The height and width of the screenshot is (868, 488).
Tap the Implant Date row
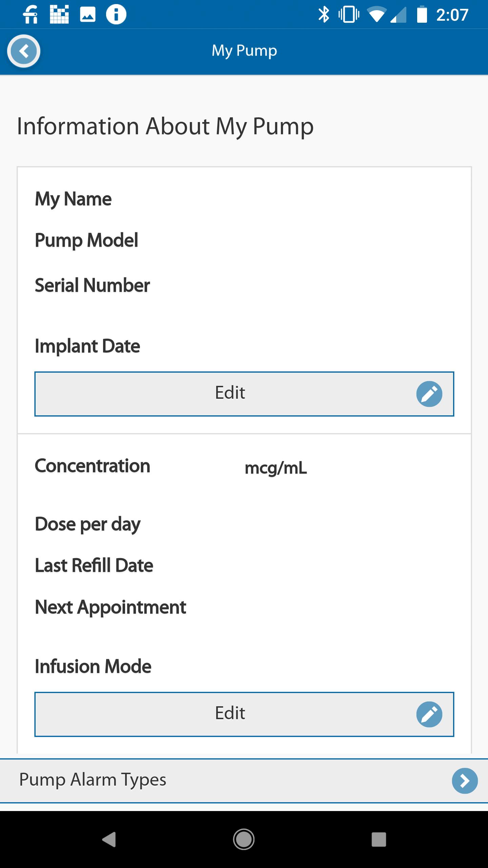(x=88, y=346)
